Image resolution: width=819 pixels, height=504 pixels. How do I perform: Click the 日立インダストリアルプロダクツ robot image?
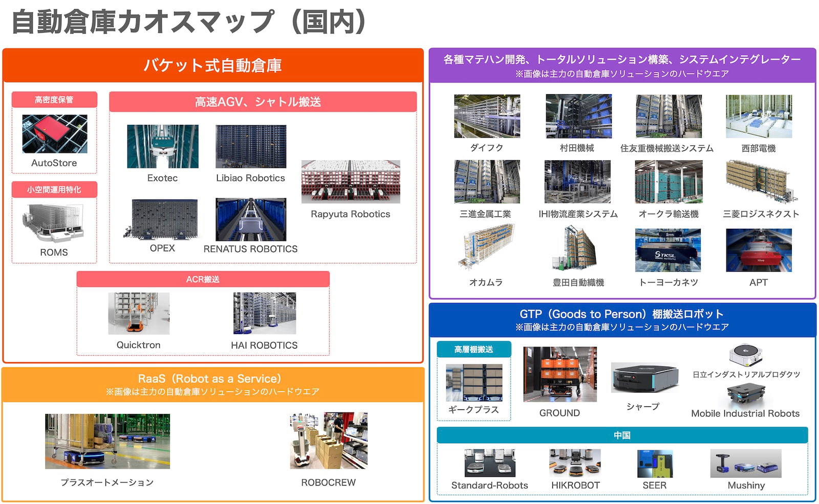tap(746, 355)
